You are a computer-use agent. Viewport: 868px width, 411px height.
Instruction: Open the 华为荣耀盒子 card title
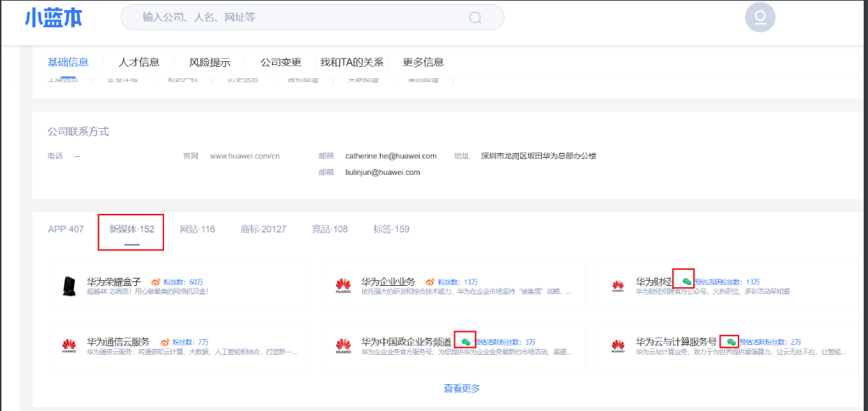114,281
